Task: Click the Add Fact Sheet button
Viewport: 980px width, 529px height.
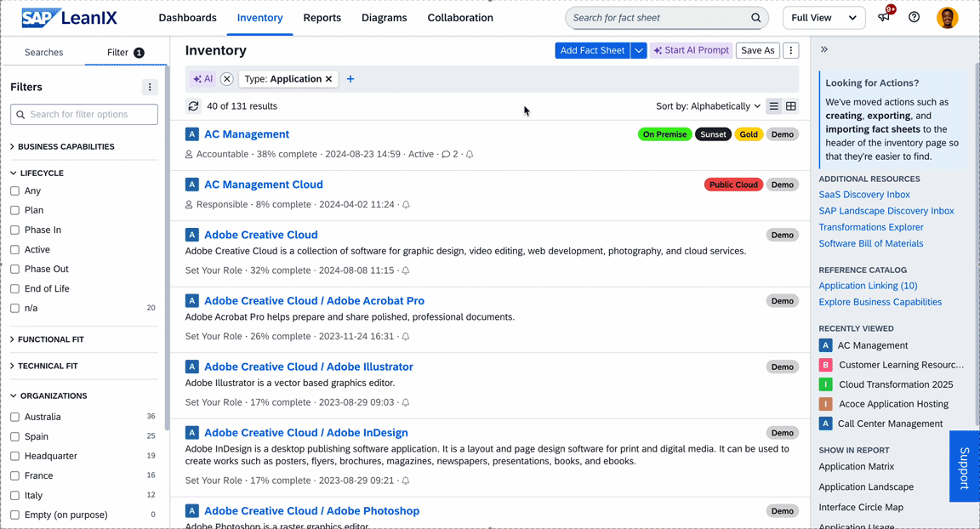Action: coord(592,50)
